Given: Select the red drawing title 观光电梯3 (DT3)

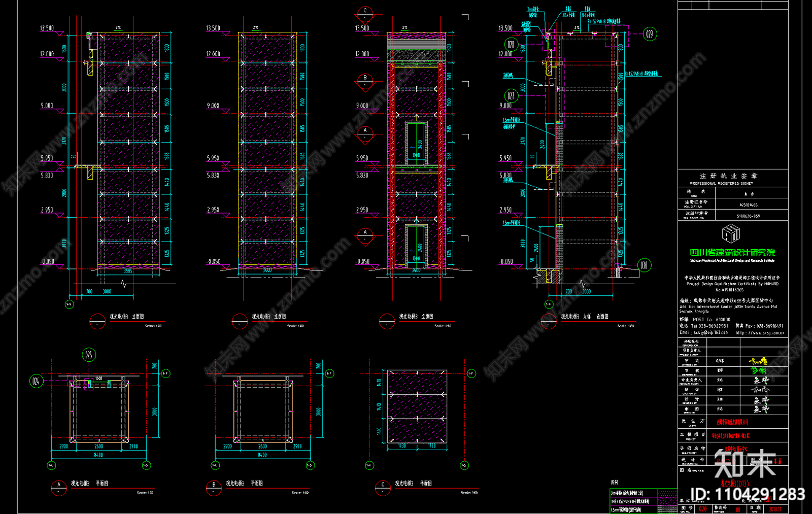Looking at the screenshot, I should tap(734, 484).
